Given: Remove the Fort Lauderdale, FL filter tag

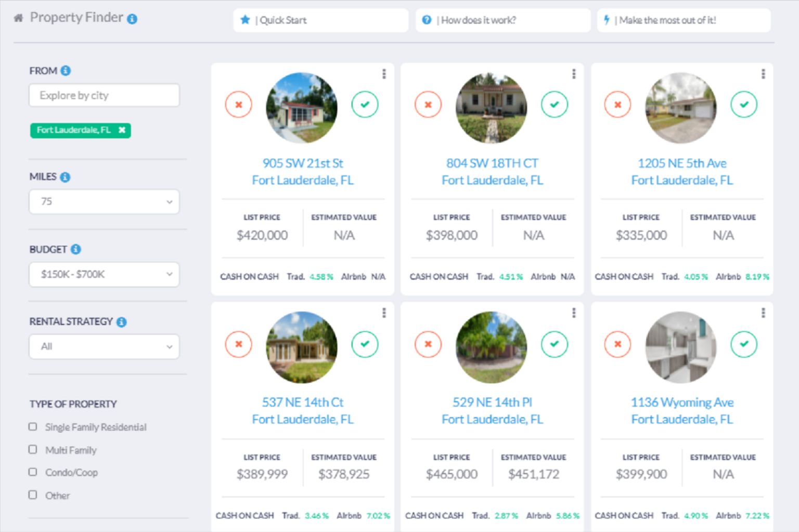Looking at the screenshot, I should coord(122,131).
